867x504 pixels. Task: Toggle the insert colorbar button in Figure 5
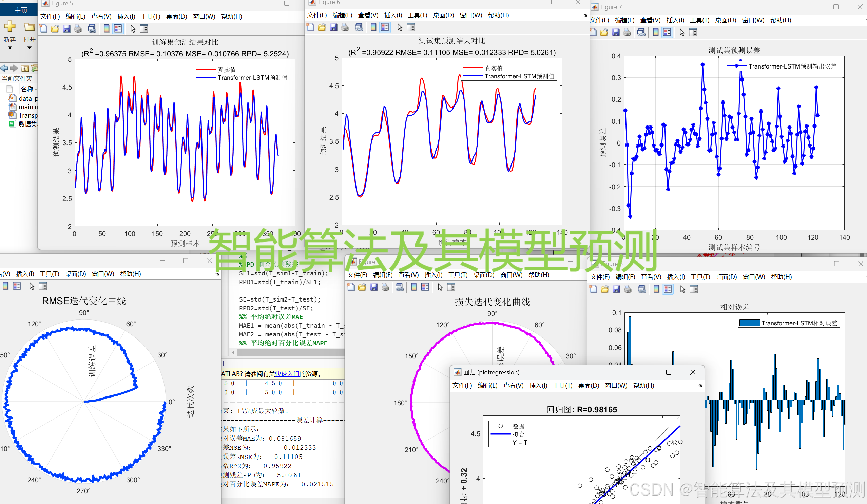click(x=106, y=28)
